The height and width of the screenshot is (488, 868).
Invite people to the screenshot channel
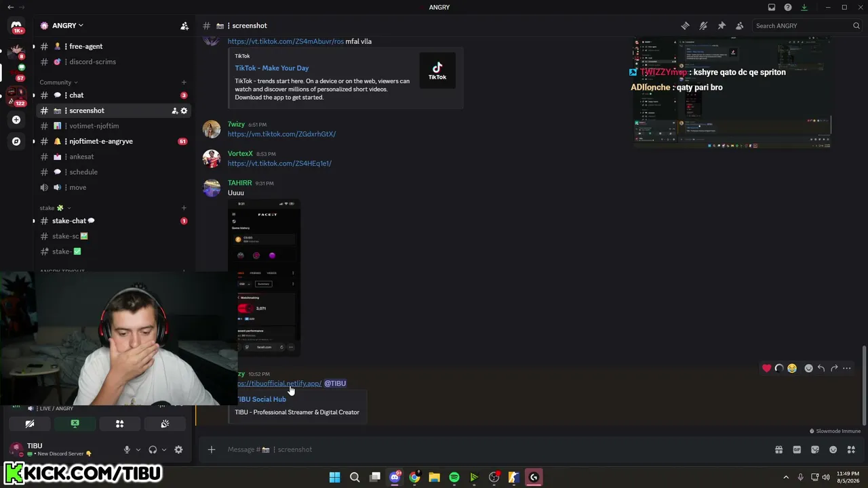pos(174,110)
